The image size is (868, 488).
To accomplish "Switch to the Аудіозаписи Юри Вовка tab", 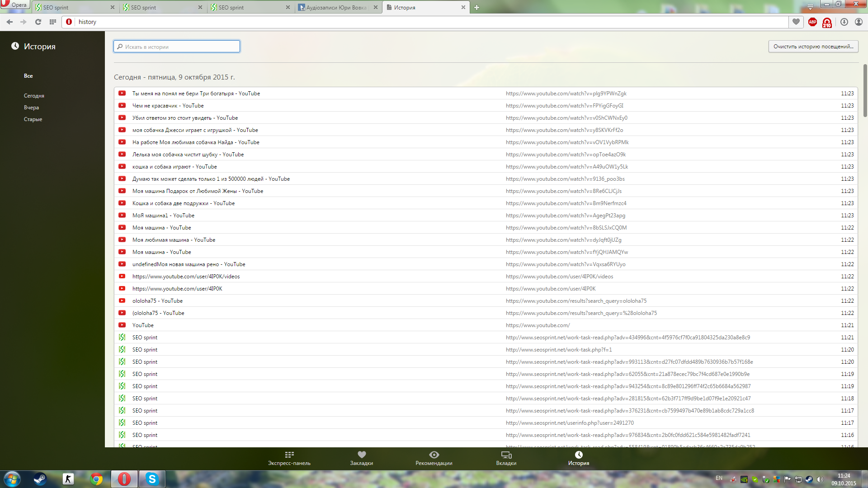I will tap(336, 7).
